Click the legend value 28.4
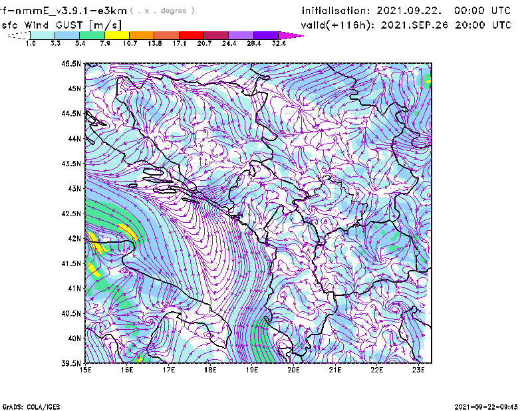 pos(254,43)
